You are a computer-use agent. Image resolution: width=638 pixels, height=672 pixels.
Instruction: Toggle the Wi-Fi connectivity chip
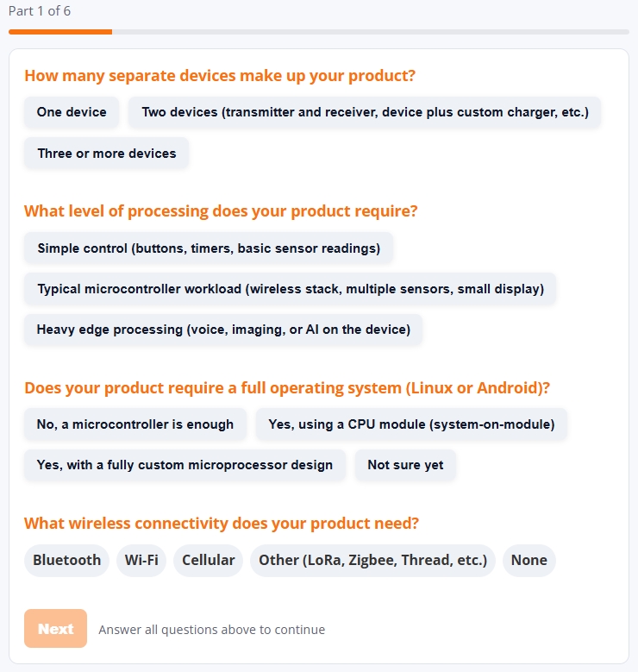[x=141, y=560]
